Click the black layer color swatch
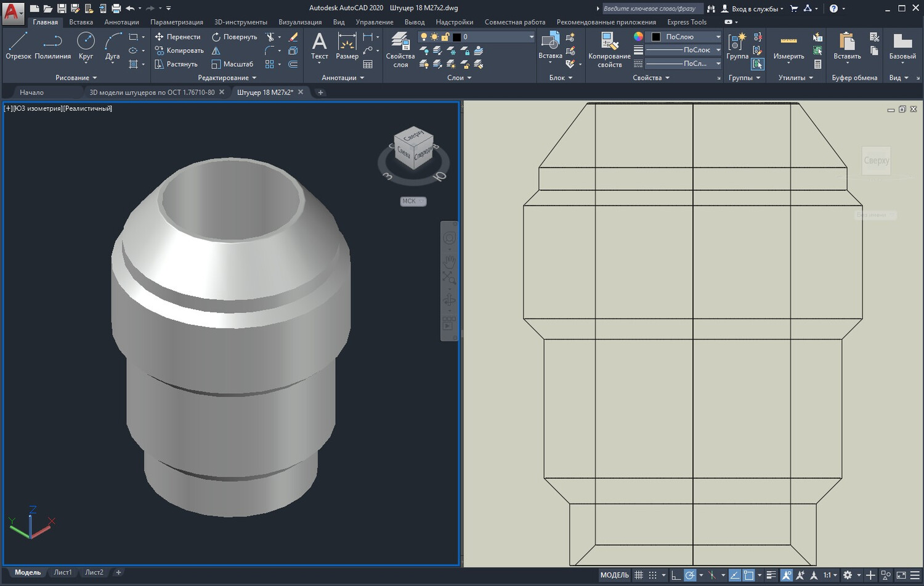The image size is (924, 586). 456,37
